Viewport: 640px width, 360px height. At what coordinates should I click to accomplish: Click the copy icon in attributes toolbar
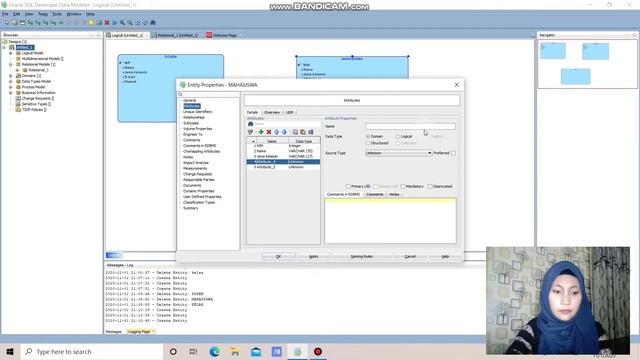coord(295,132)
